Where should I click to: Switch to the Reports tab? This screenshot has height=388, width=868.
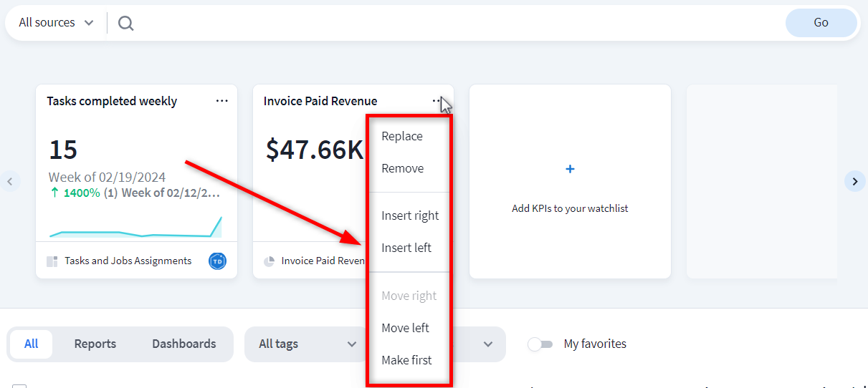point(95,344)
